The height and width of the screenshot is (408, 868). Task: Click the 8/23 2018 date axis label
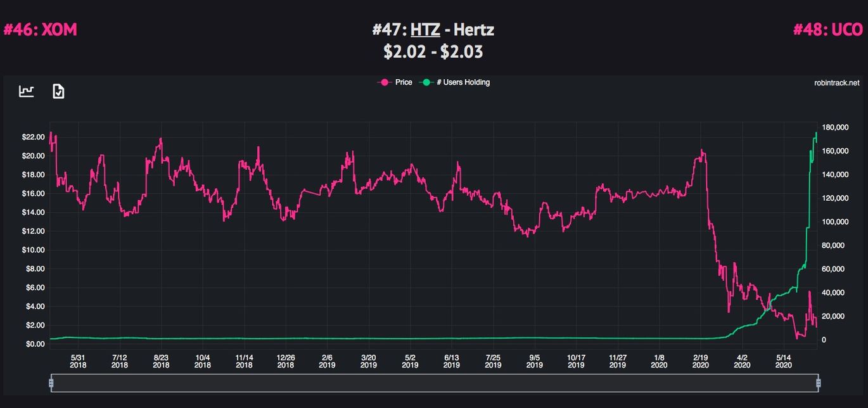(x=161, y=361)
